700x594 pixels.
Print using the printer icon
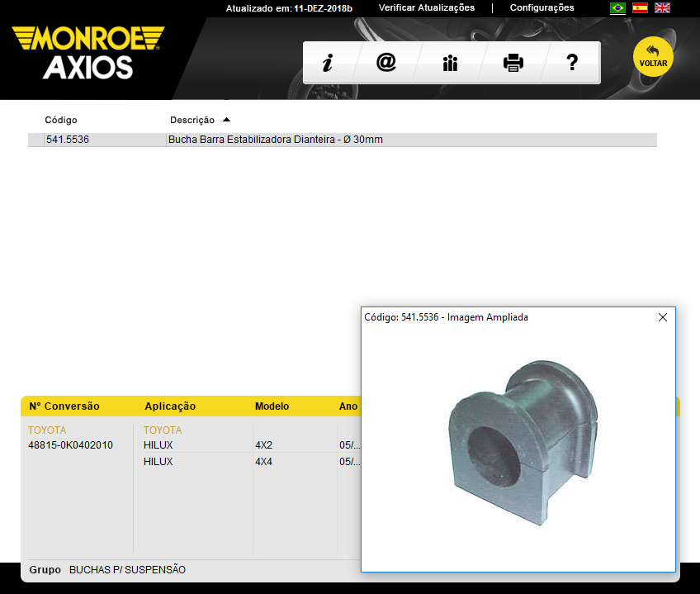point(513,63)
